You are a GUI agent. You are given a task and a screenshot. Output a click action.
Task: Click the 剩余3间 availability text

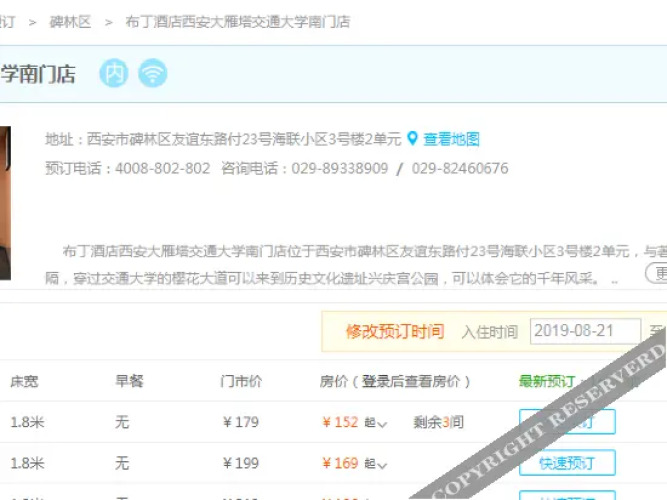(x=438, y=423)
